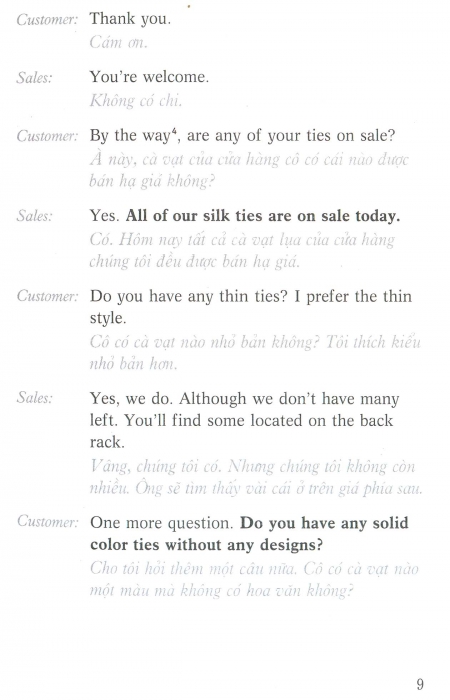Click 'One more question.' text
The height and width of the screenshot is (700, 450).
tap(162, 523)
